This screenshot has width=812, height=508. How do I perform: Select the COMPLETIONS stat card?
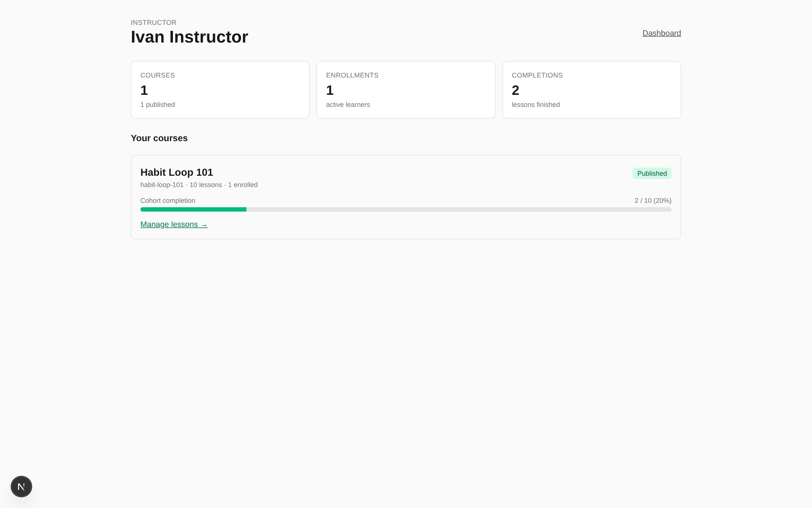pos(591,90)
